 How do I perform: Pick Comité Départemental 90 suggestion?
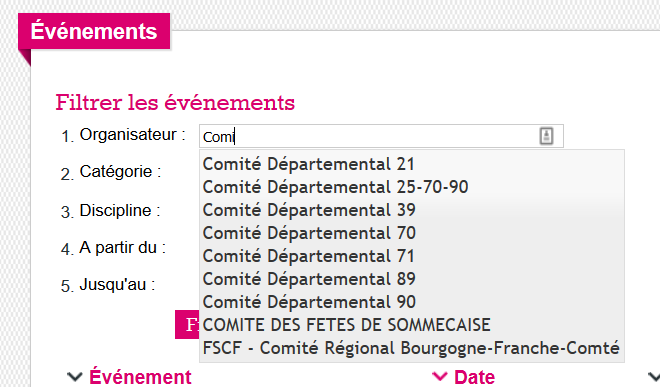click(412, 302)
